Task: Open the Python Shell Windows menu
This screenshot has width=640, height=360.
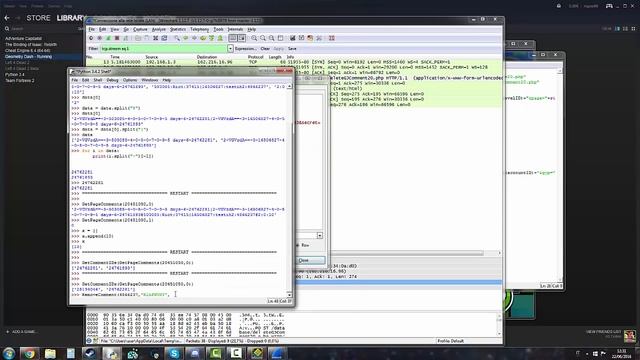Action: [149, 80]
